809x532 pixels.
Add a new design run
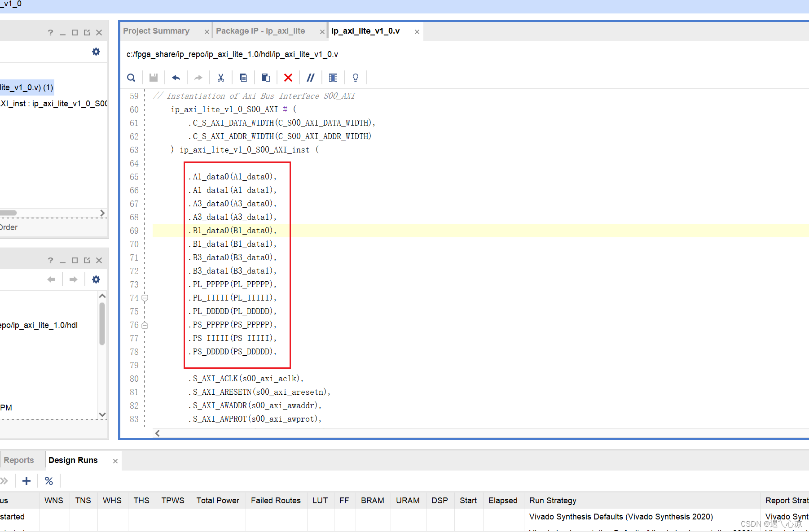(x=26, y=481)
